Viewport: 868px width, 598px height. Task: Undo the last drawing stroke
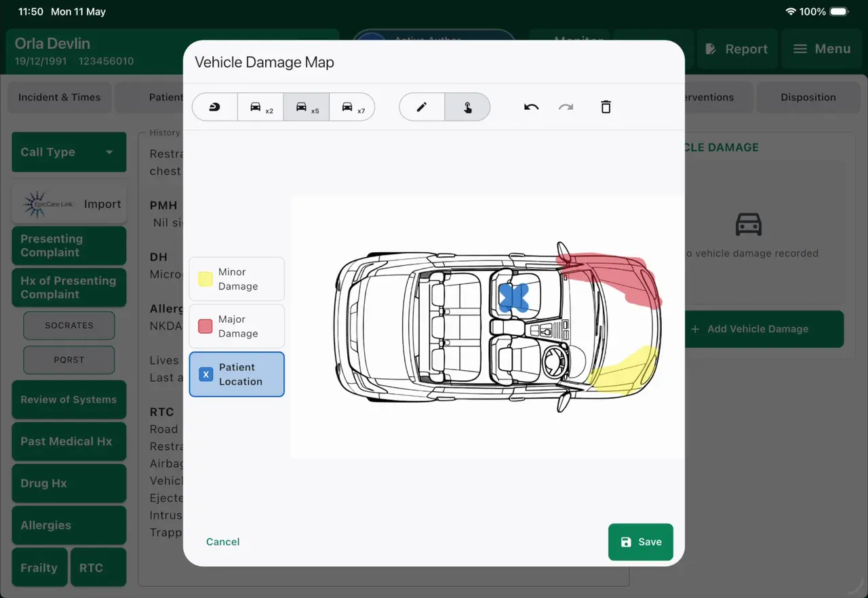point(531,107)
